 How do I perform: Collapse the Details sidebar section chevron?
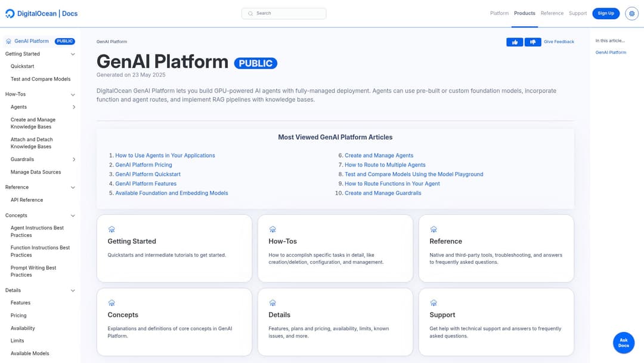click(73, 291)
